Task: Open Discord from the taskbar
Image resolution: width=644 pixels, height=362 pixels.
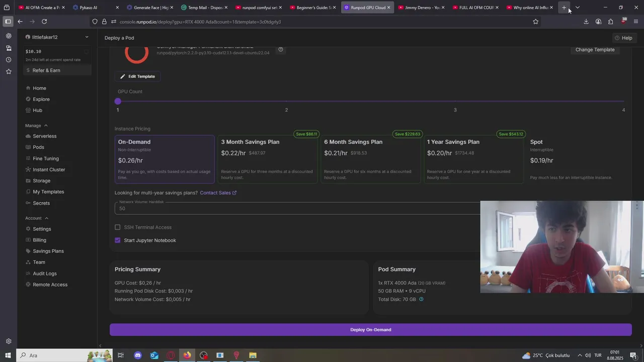Action: click(138, 355)
